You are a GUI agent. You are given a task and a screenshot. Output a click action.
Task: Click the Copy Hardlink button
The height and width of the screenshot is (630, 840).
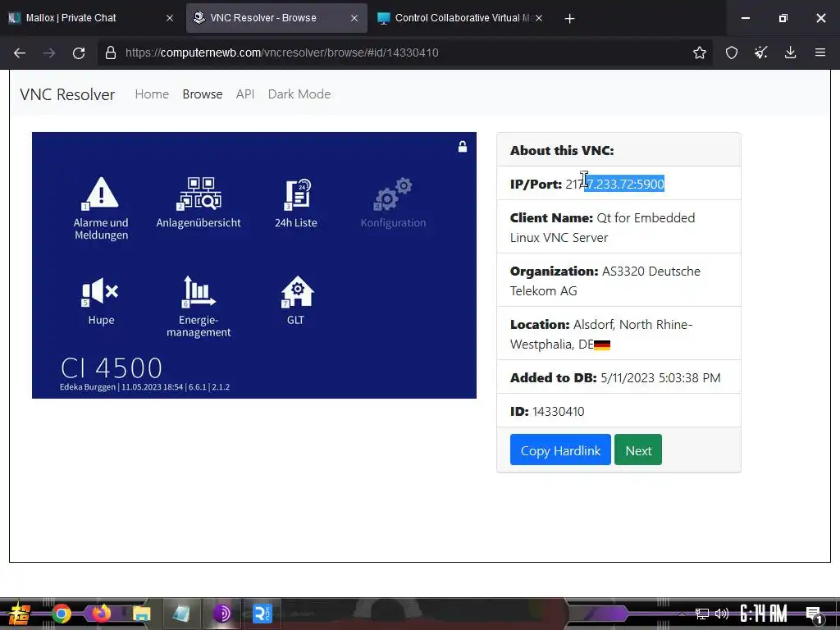point(560,450)
